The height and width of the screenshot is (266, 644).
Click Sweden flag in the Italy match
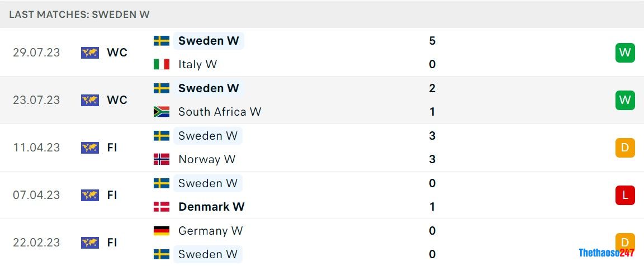[x=162, y=41]
